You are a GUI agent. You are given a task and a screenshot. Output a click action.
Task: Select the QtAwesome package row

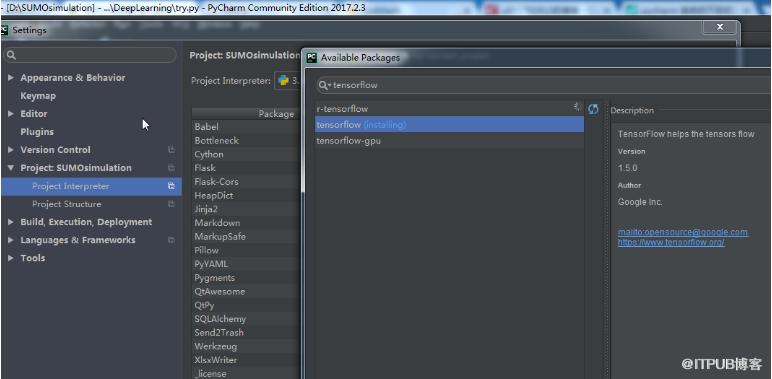coord(246,291)
